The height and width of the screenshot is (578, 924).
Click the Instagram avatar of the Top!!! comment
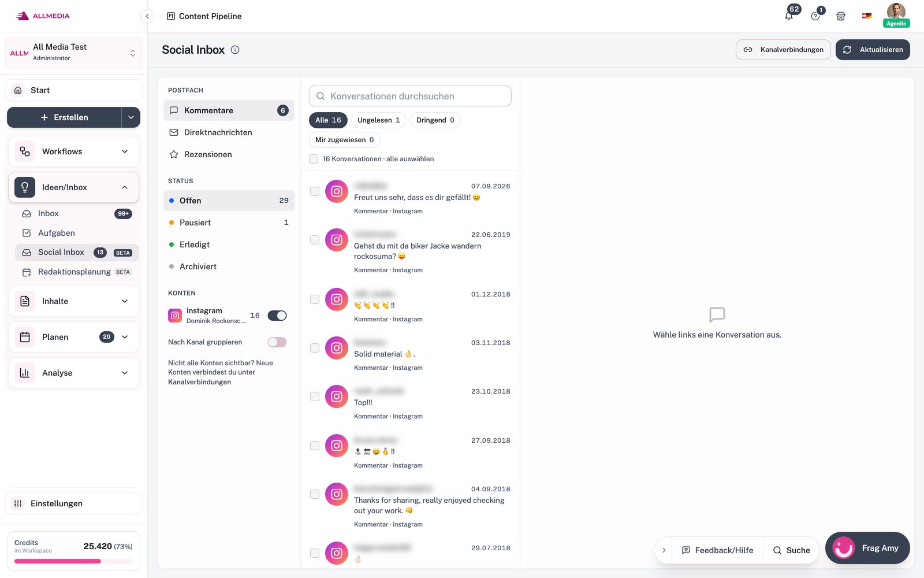(x=337, y=397)
